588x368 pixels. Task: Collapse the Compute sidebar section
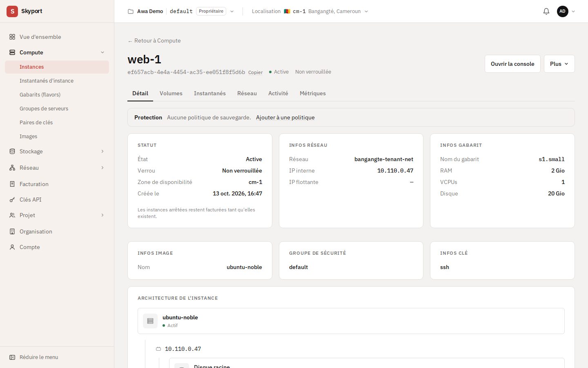(102, 52)
